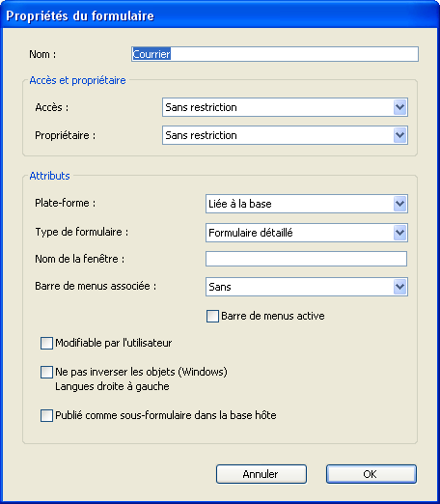The height and width of the screenshot is (504, 440).
Task: Expand the Propriétaire dropdown arrow
Action: pos(399,135)
